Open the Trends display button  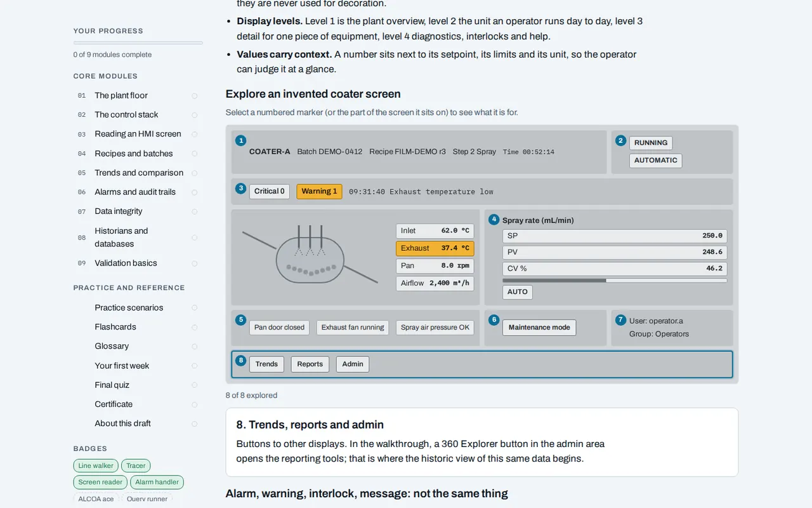(x=266, y=364)
